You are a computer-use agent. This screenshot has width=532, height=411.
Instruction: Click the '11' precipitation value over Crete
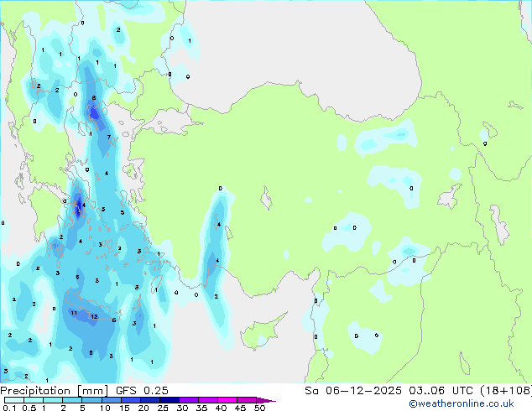coord(74,313)
